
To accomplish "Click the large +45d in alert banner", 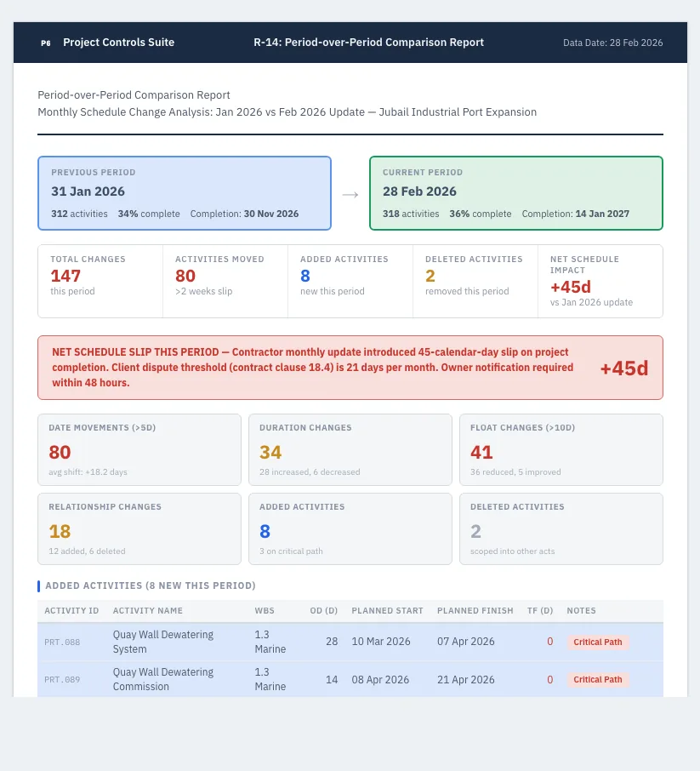I will 623,368.
